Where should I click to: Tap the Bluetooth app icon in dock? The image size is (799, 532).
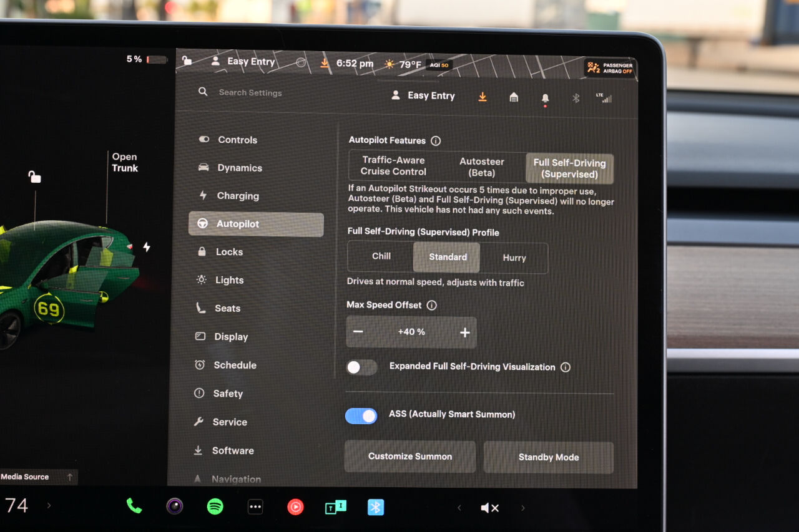pyautogui.click(x=375, y=507)
